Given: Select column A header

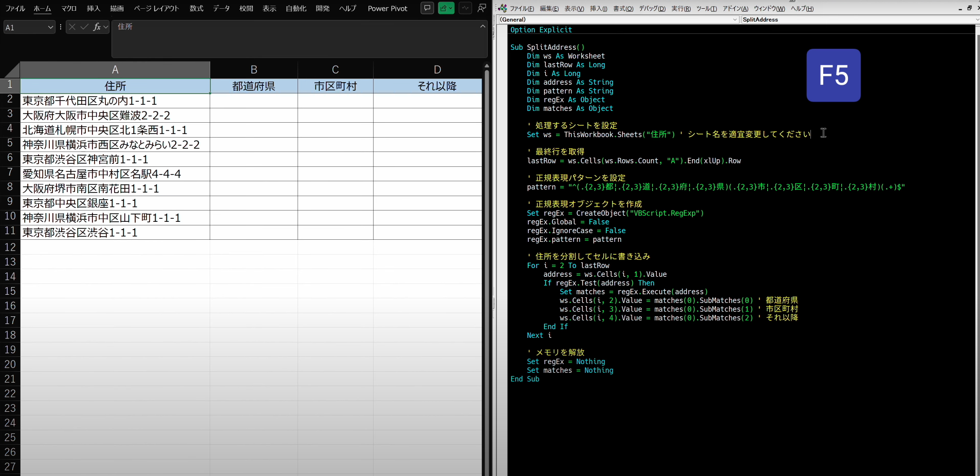Looking at the screenshot, I should point(115,70).
